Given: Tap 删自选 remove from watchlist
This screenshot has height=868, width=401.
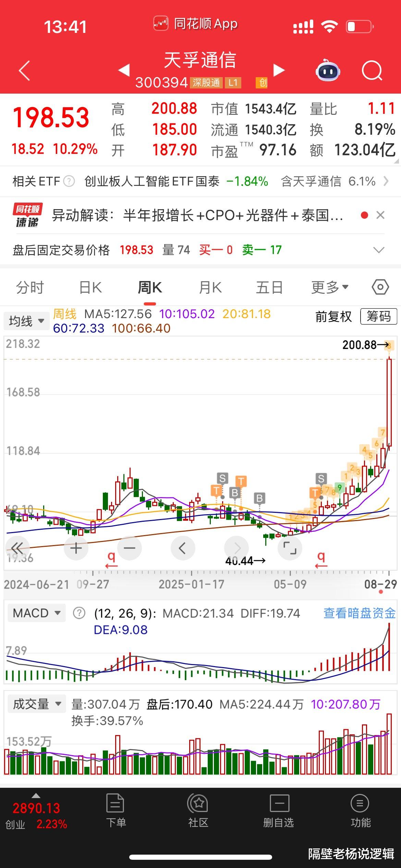Looking at the screenshot, I should coord(279,811).
